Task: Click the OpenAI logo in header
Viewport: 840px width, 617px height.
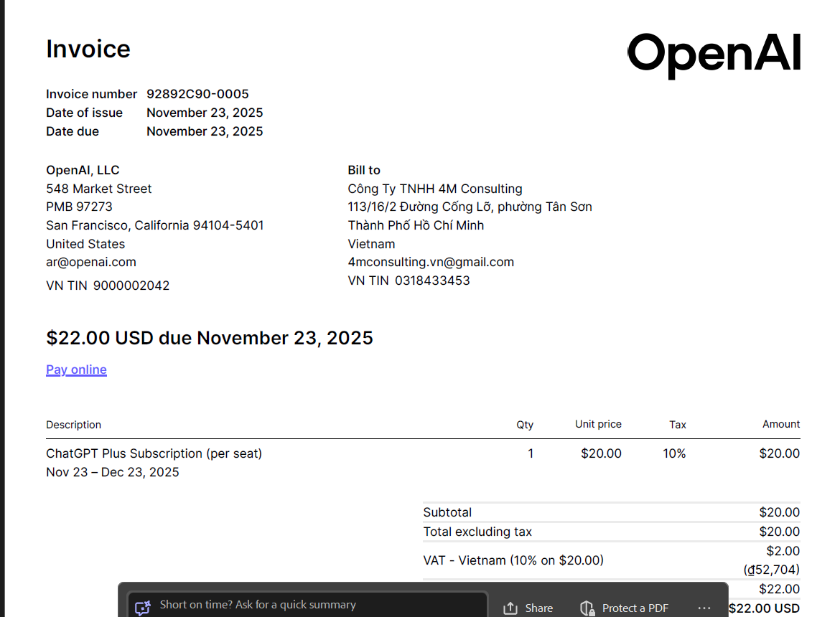Action: 714,55
